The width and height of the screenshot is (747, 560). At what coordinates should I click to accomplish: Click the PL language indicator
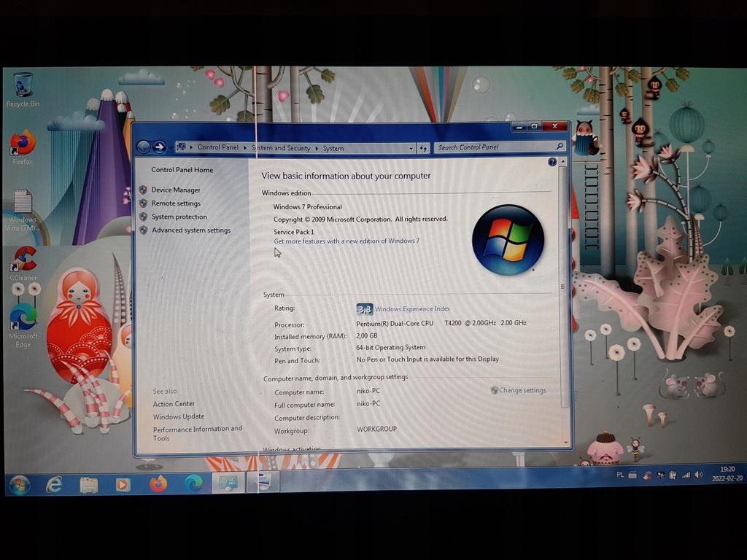tap(620, 475)
